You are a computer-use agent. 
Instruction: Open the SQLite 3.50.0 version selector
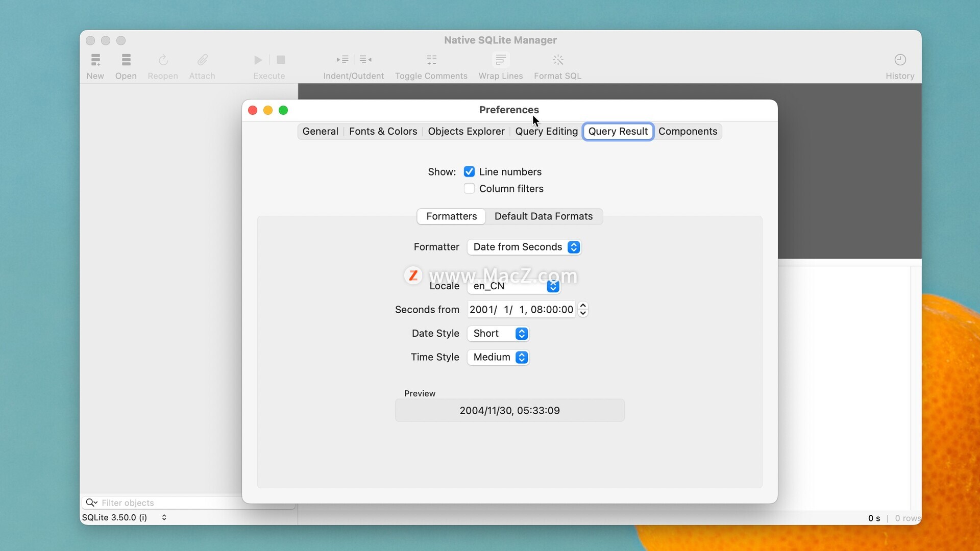click(x=124, y=517)
